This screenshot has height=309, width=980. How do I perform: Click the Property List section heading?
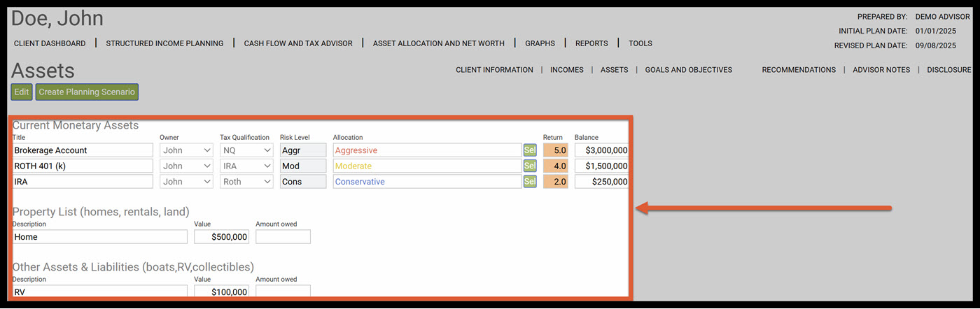pyautogui.click(x=101, y=212)
